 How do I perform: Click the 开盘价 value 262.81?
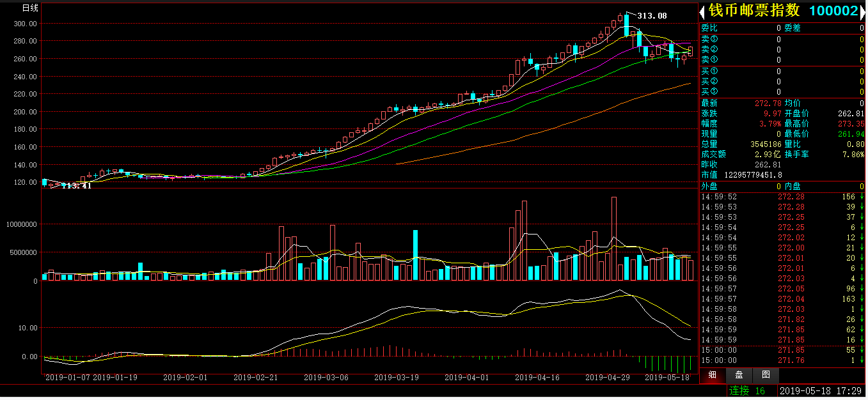click(851, 113)
